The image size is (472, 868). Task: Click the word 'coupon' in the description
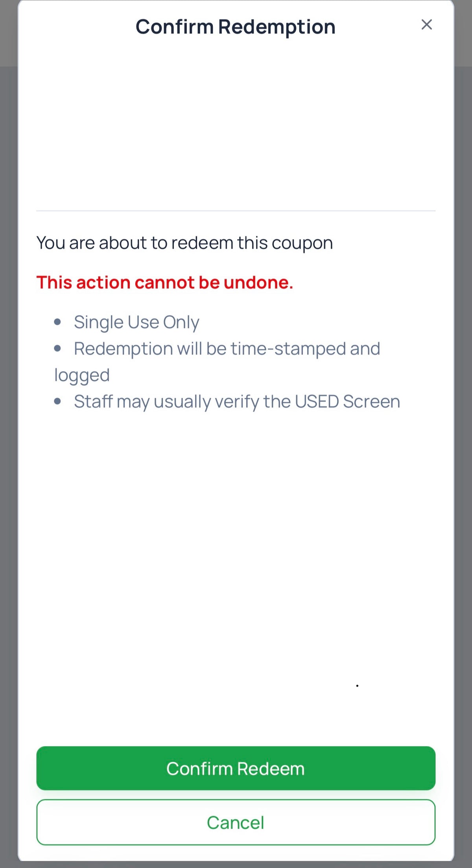point(302,243)
